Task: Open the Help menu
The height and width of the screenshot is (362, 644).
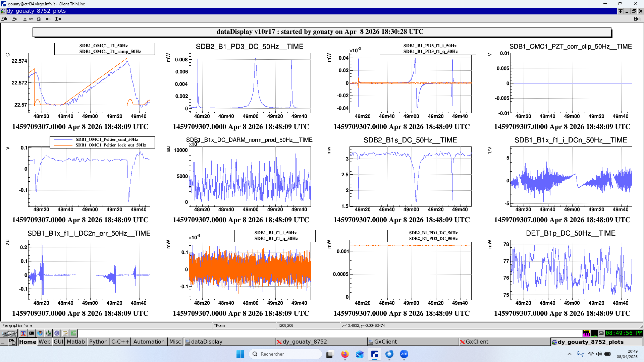Action: [x=638, y=19]
